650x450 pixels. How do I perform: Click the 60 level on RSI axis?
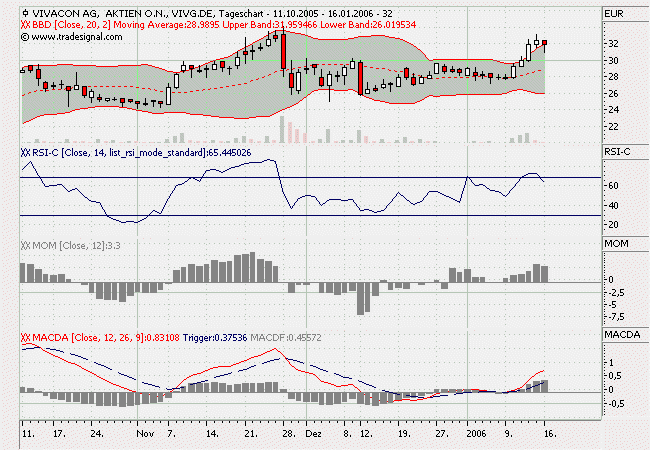coord(614,186)
